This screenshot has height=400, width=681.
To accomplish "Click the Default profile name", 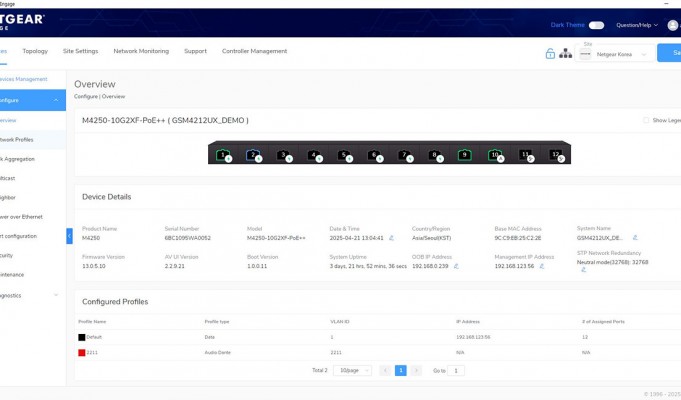I will [94, 337].
